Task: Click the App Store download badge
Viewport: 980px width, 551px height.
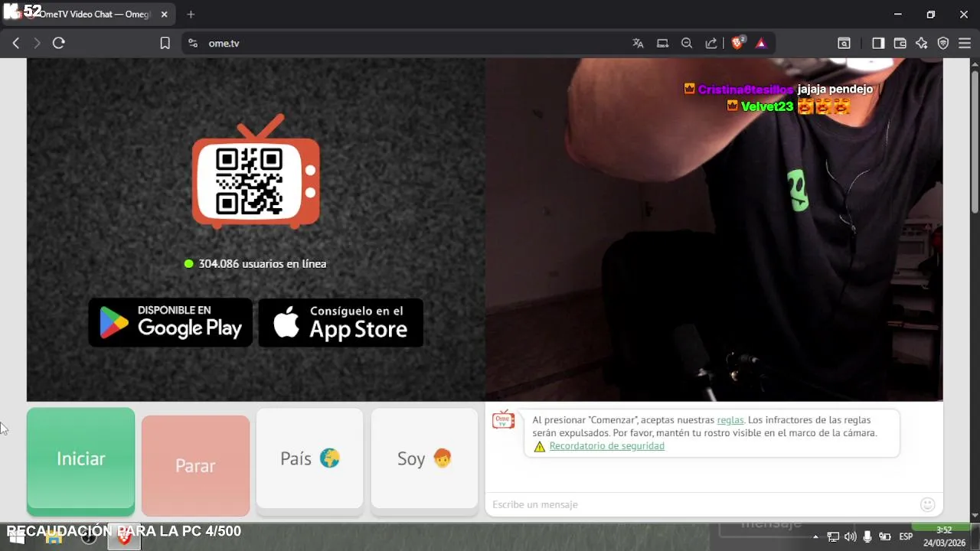Action: click(341, 322)
